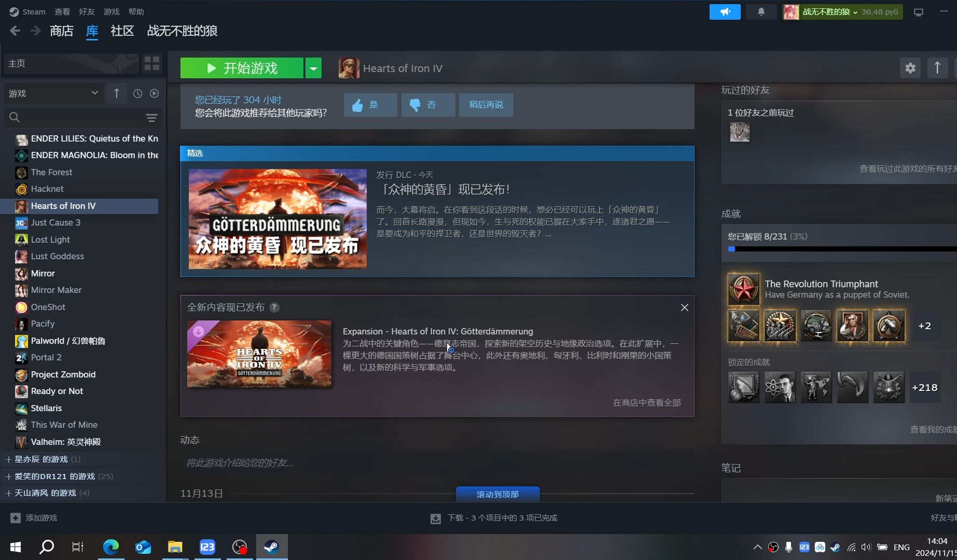Open launch options dropdown arrow
Image resolution: width=957 pixels, height=560 pixels.
(313, 68)
